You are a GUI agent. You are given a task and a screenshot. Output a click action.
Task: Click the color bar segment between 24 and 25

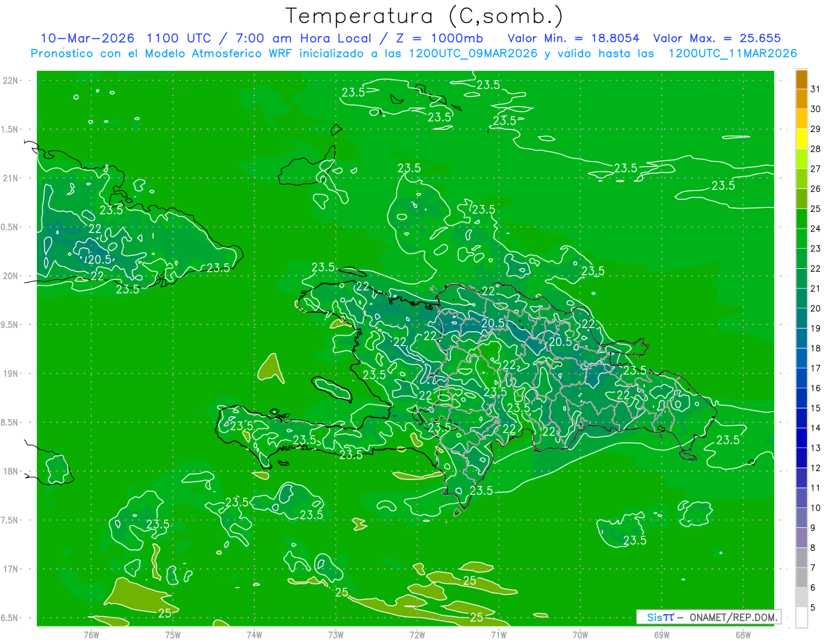coord(801,218)
